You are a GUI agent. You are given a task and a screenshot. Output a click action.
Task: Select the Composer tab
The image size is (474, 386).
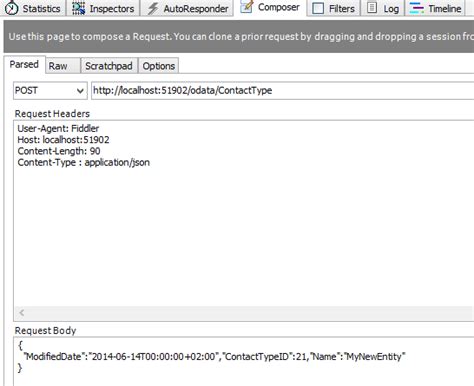[x=270, y=7]
